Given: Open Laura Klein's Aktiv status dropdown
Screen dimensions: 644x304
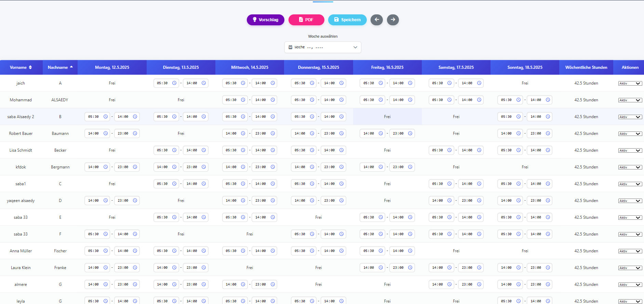Looking at the screenshot, I should point(630,268).
